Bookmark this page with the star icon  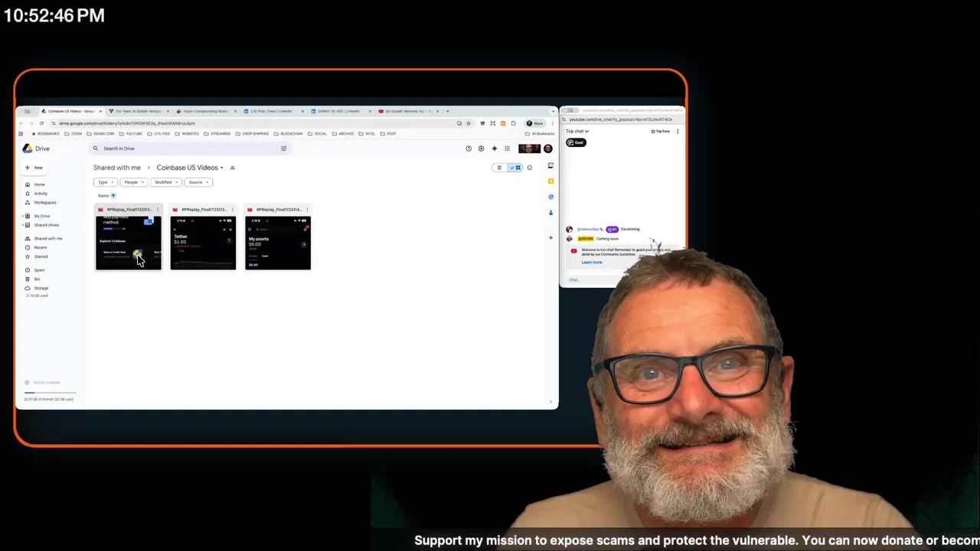point(469,123)
